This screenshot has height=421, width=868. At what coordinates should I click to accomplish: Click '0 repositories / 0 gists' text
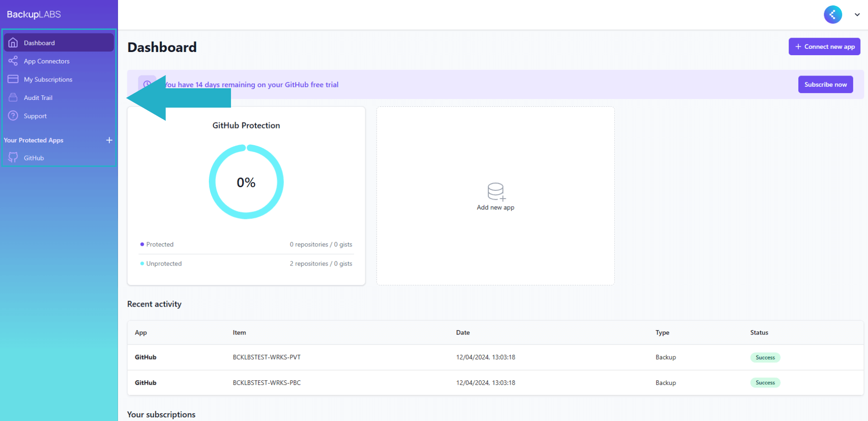point(321,244)
